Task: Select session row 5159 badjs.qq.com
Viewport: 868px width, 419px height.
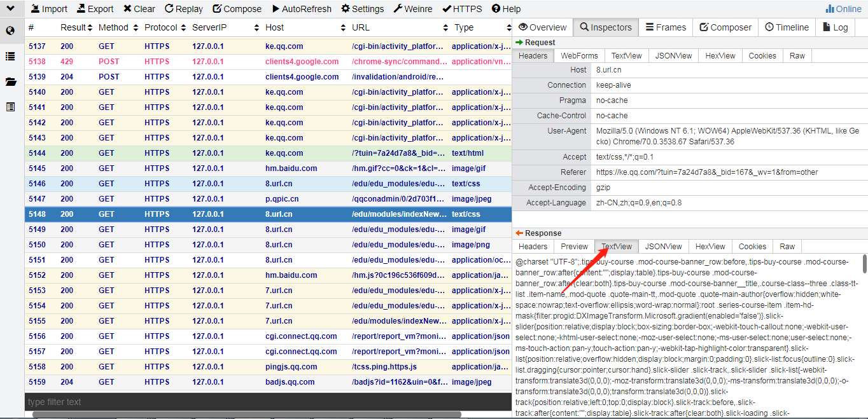Action: point(268,382)
